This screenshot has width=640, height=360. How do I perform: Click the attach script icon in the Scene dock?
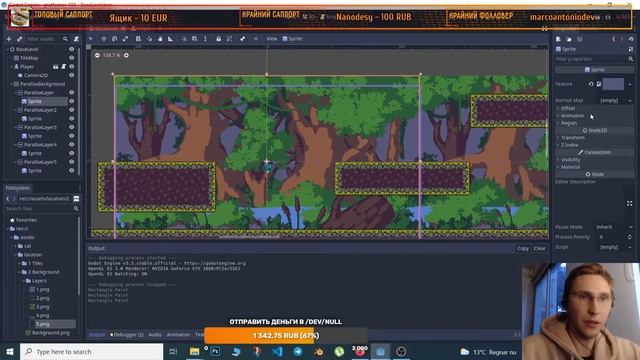coord(76,39)
